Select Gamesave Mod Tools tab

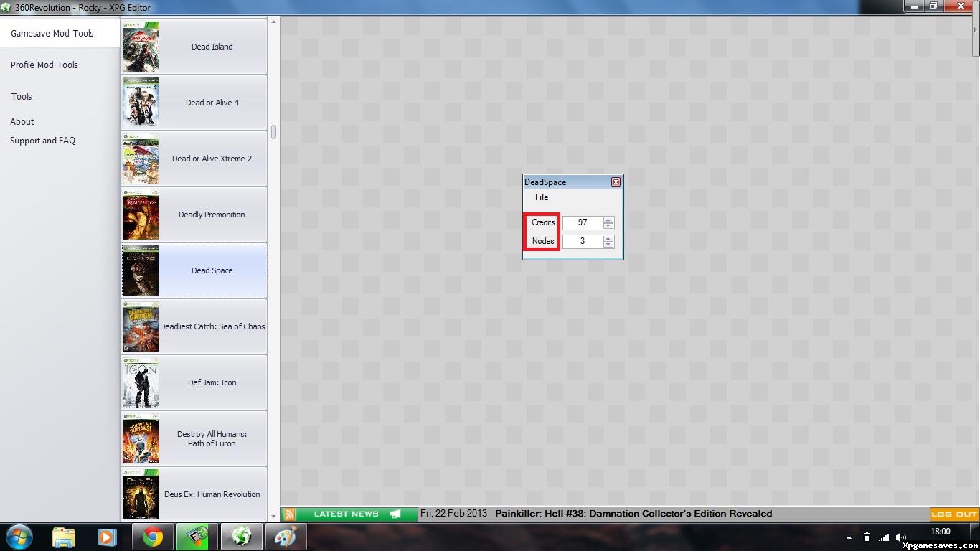click(52, 34)
